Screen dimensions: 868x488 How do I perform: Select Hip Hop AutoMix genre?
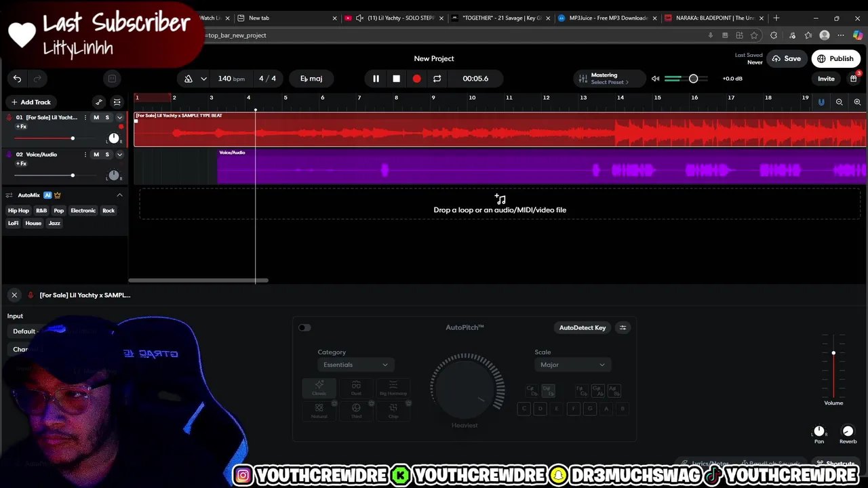click(18, 211)
